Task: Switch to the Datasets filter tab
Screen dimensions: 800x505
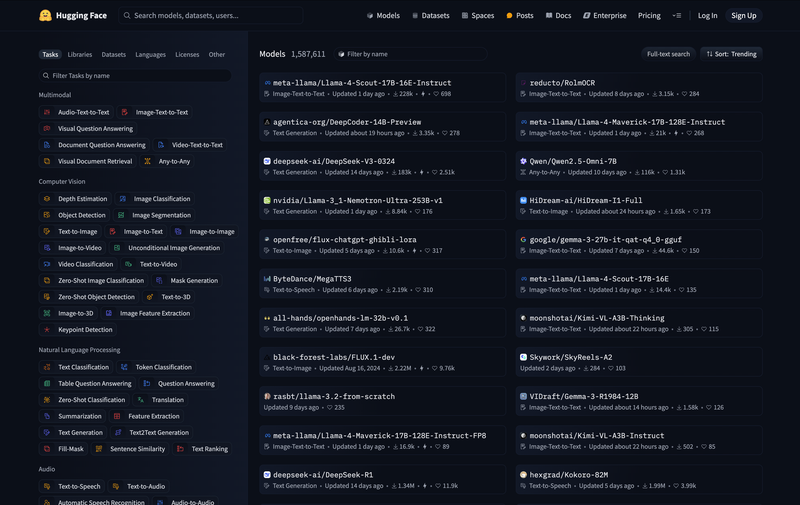Action: 113,55
